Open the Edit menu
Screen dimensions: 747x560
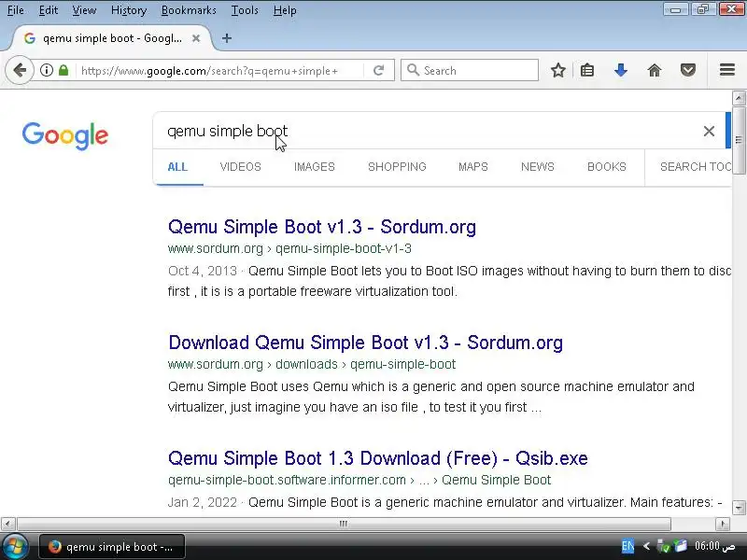tap(49, 10)
